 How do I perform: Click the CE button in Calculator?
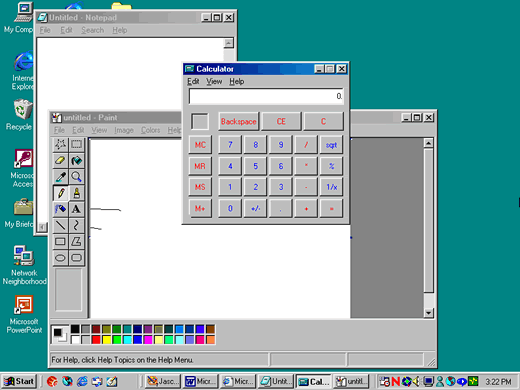(x=281, y=121)
